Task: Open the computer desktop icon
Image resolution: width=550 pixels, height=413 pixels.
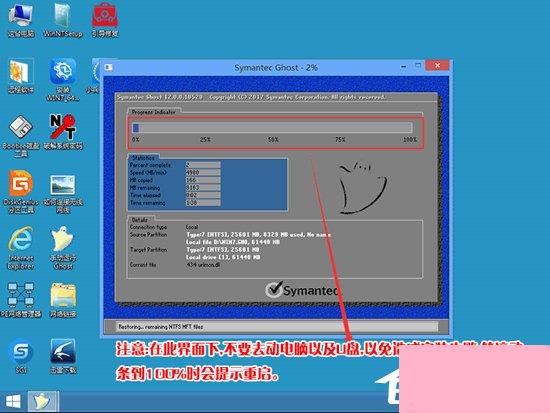Action: point(21,20)
